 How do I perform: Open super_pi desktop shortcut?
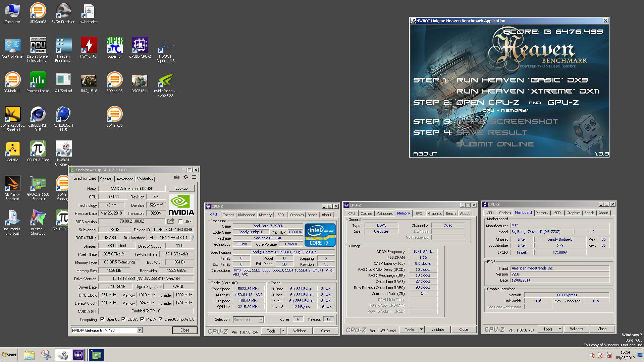click(114, 48)
